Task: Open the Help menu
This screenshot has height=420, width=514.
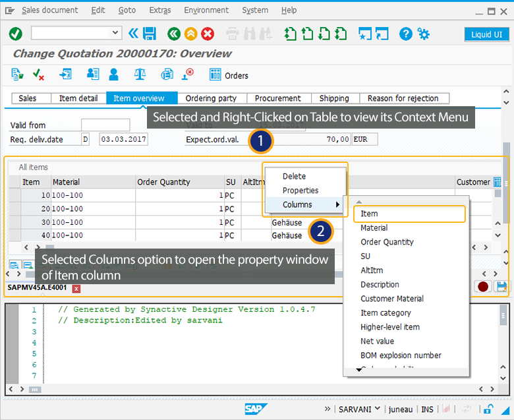Action: point(289,10)
